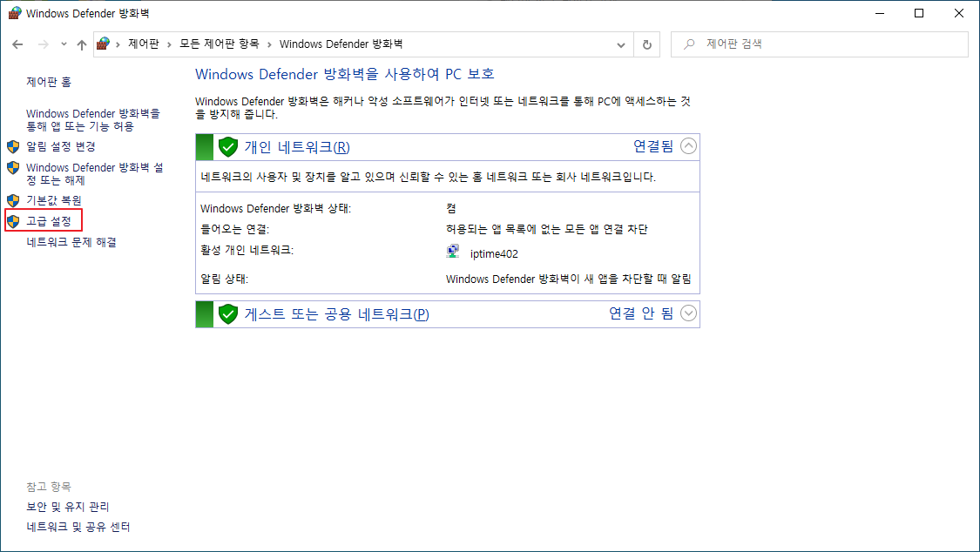Open Windows Defender 방화벽 설정 또는 해제 link
The image size is (980, 552).
[94, 173]
